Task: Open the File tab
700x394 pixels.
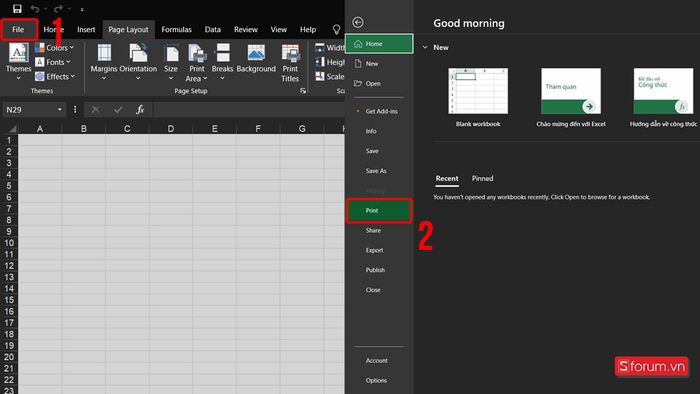Action: [18, 29]
